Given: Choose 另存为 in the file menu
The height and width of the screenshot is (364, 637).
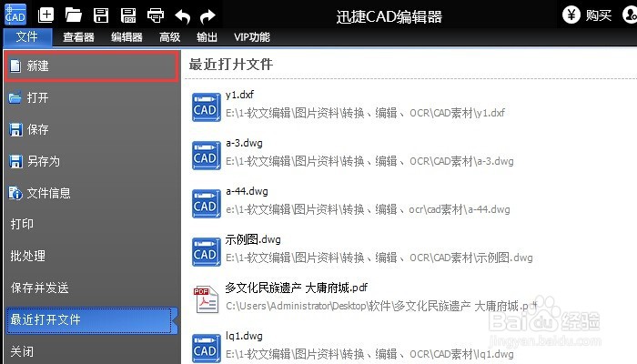Looking at the screenshot, I should [92, 161].
